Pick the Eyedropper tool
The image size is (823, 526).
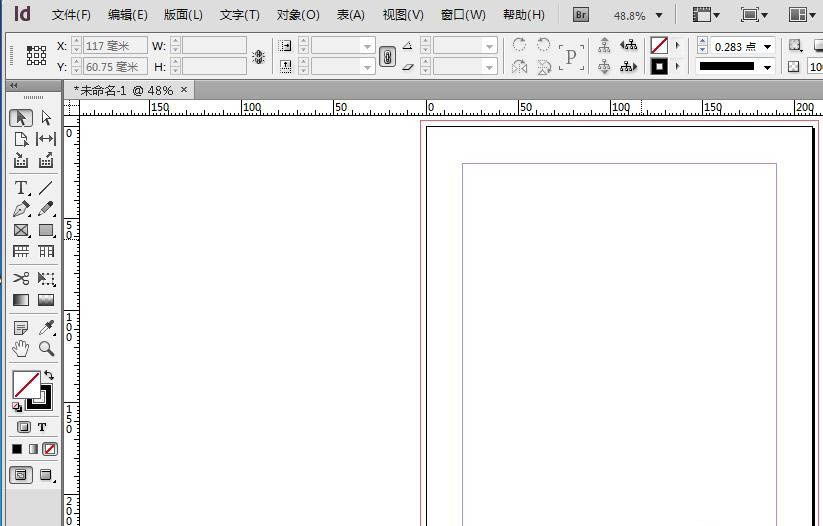[46, 328]
